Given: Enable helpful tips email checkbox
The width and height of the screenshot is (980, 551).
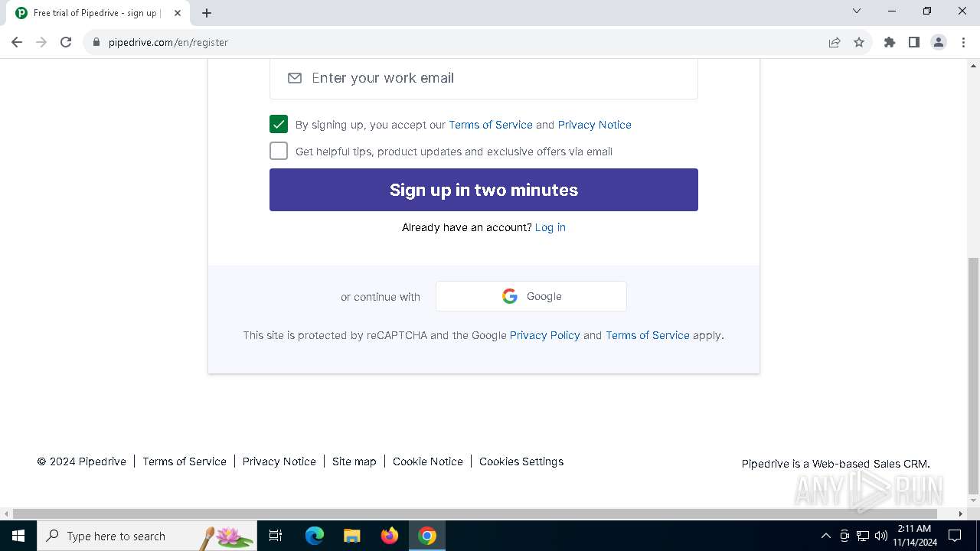Looking at the screenshot, I should [279, 151].
